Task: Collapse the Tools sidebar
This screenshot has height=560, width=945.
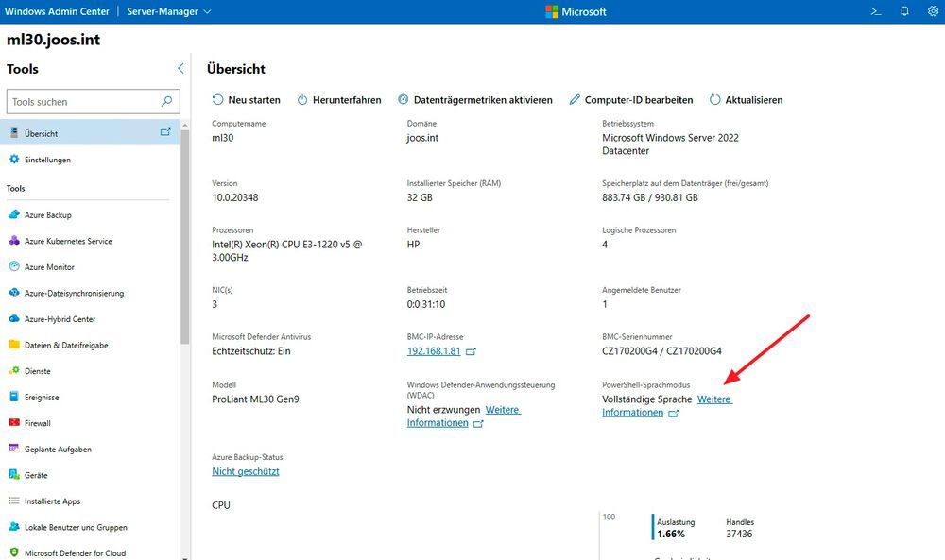Action: click(x=180, y=68)
